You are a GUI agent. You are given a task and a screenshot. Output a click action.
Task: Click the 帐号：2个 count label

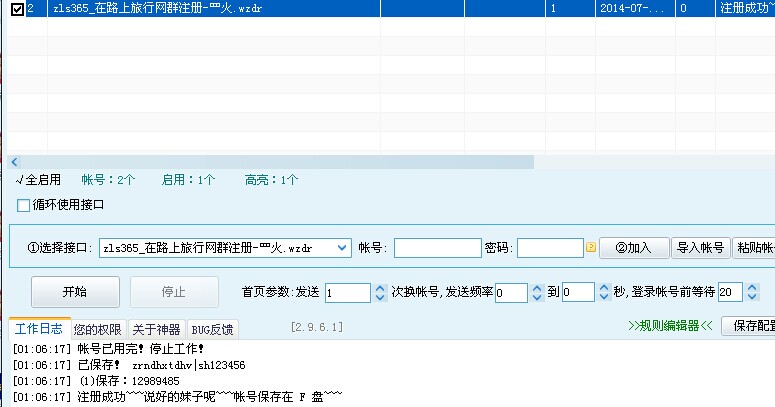pyautogui.click(x=108, y=180)
